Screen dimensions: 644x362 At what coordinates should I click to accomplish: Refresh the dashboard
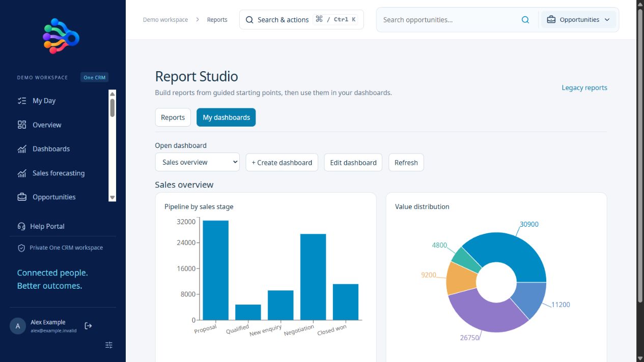click(x=406, y=163)
